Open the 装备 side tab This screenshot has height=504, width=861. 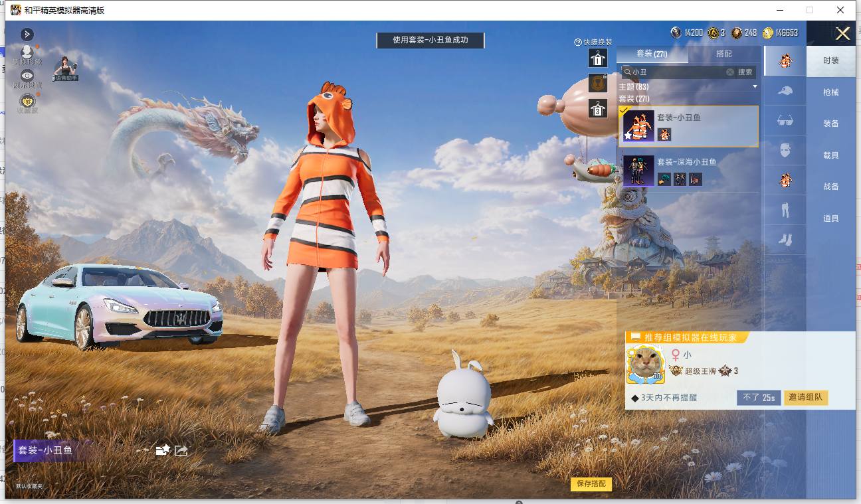(x=831, y=124)
